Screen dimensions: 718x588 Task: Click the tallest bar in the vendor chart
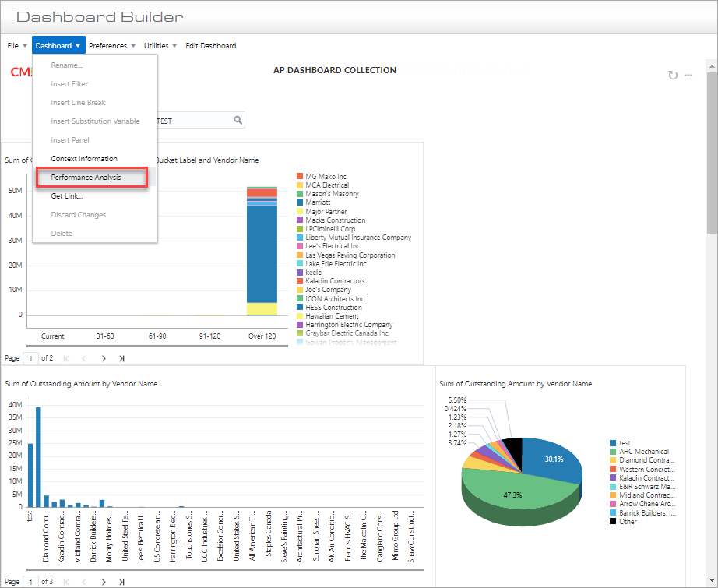[x=38, y=457]
